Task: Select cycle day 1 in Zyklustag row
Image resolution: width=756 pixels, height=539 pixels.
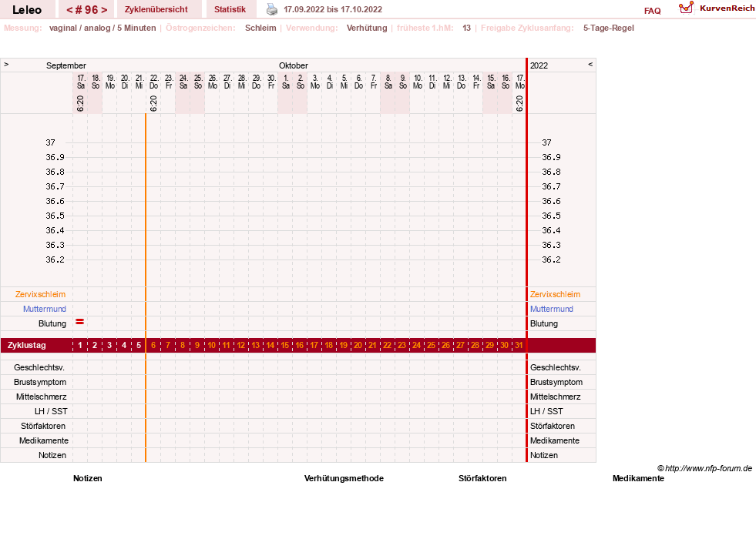Action: (80, 346)
